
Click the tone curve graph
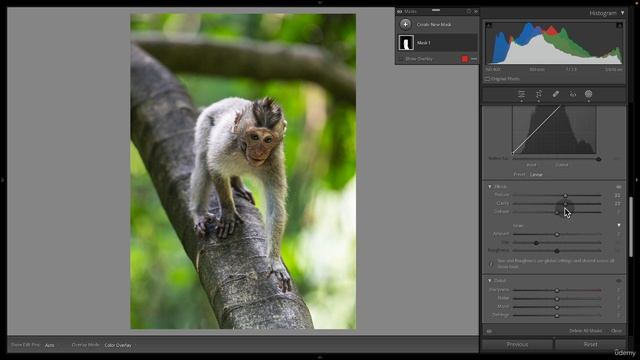click(x=554, y=129)
